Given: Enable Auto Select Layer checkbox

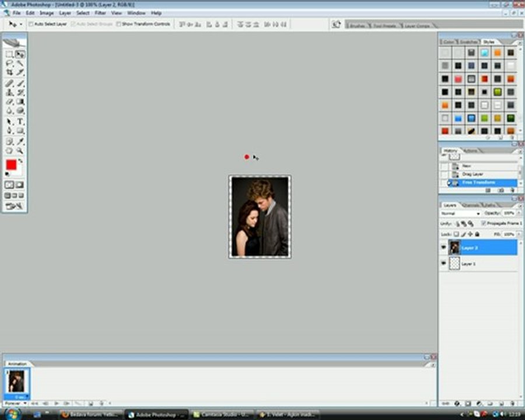Looking at the screenshot, I should pos(31,24).
